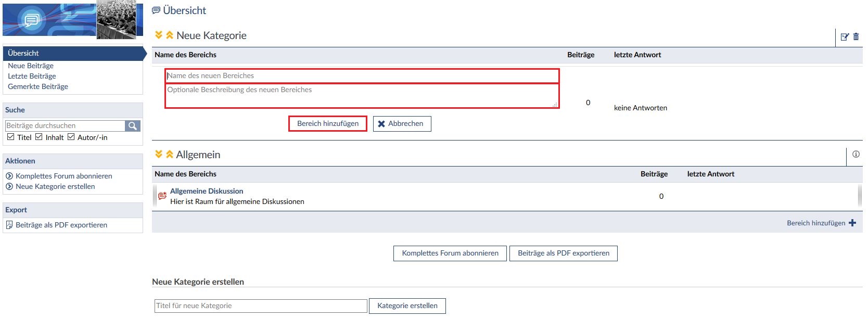Viewport: 868px width, 318px height.
Task: Click the magnifier search icon in Suche
Action: coord(133,126)
